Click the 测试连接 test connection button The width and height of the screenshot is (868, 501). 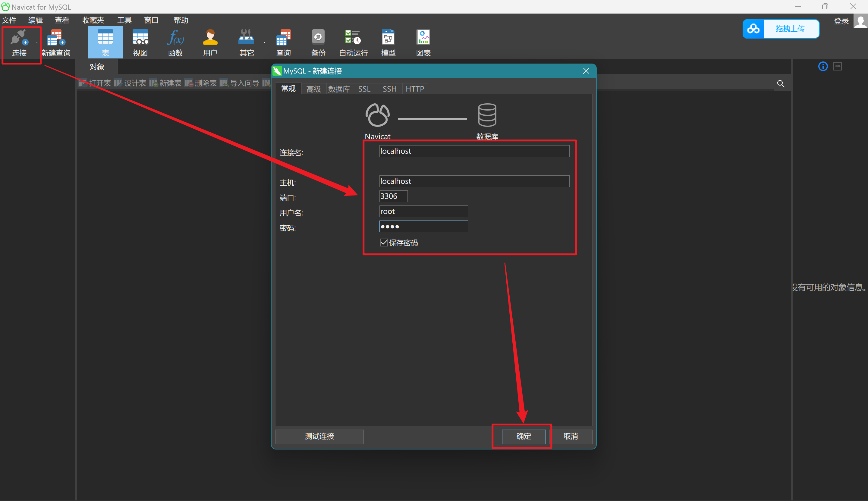(x=319, y=436)
